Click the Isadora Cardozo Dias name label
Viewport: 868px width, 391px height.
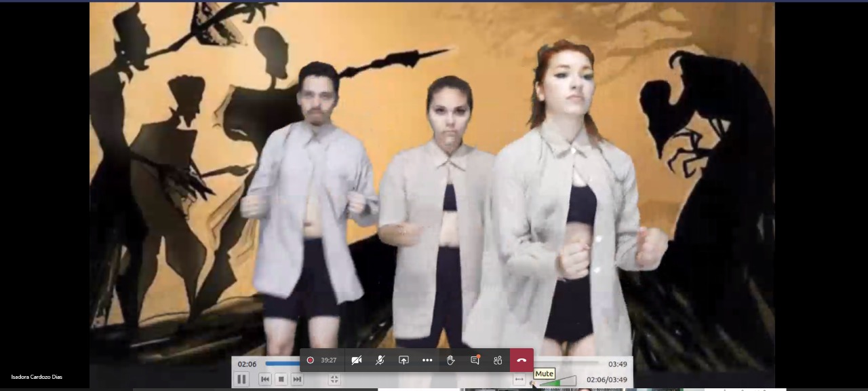tap(37, 377)
